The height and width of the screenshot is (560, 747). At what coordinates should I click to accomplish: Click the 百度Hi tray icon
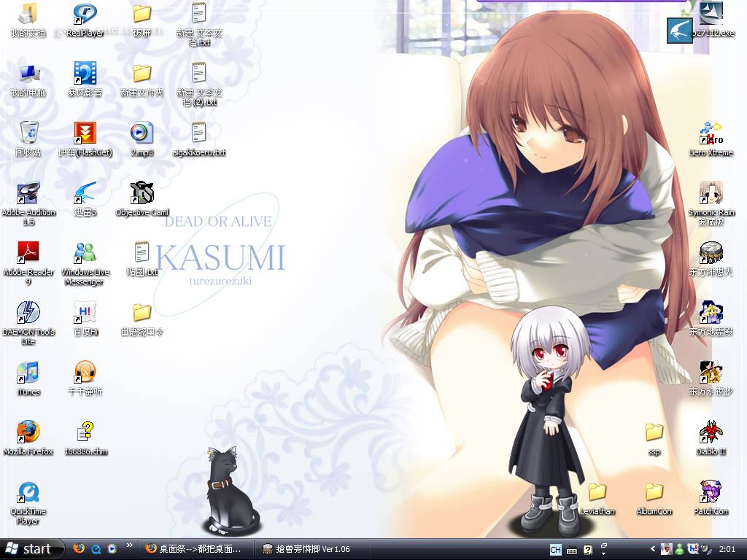tap(693, 549)
